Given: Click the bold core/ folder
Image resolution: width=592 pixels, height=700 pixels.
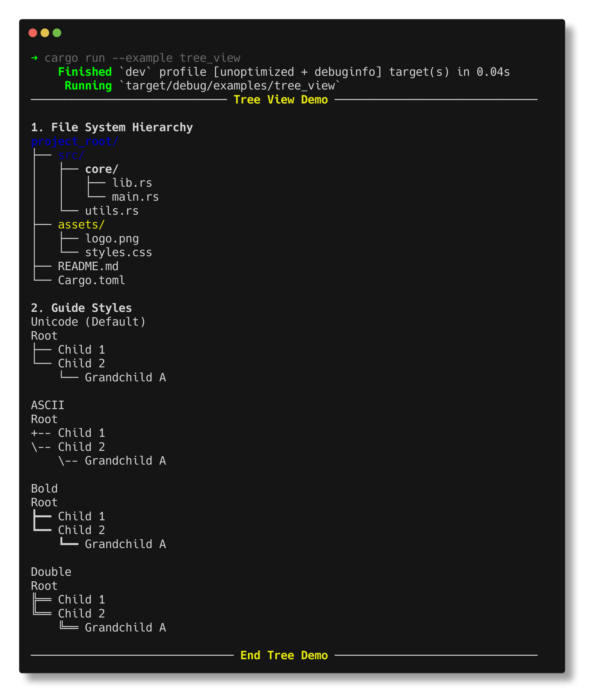Looking at the screenshot, I should pos(101,169).
